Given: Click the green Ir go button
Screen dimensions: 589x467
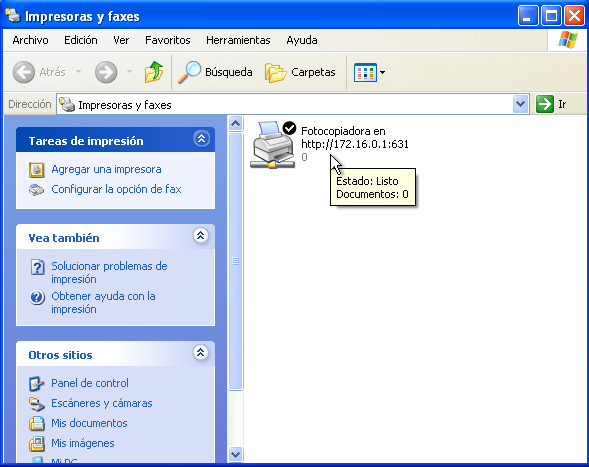Looking at the screenshot, I should (545, 104).
